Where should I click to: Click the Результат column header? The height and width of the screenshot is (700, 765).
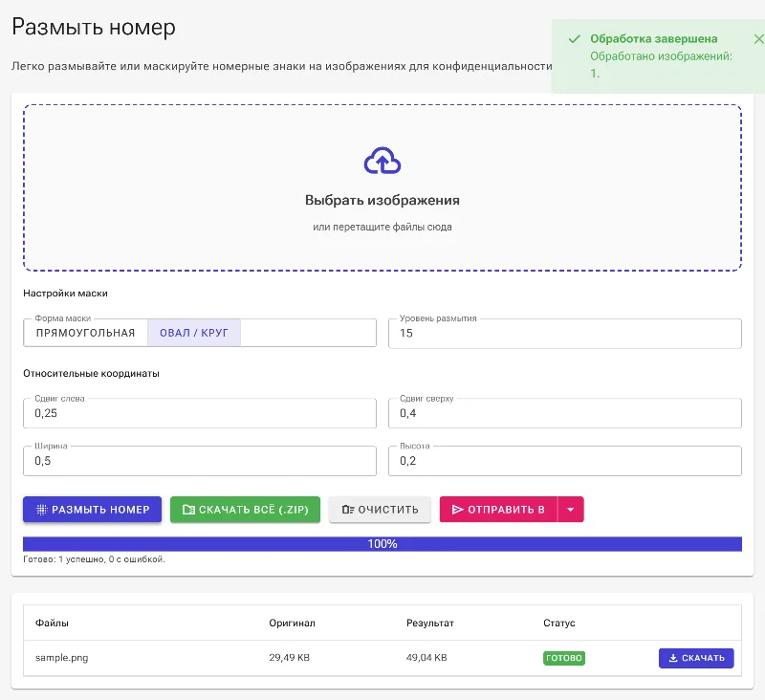pyautogui.click(x=429, y=623)
